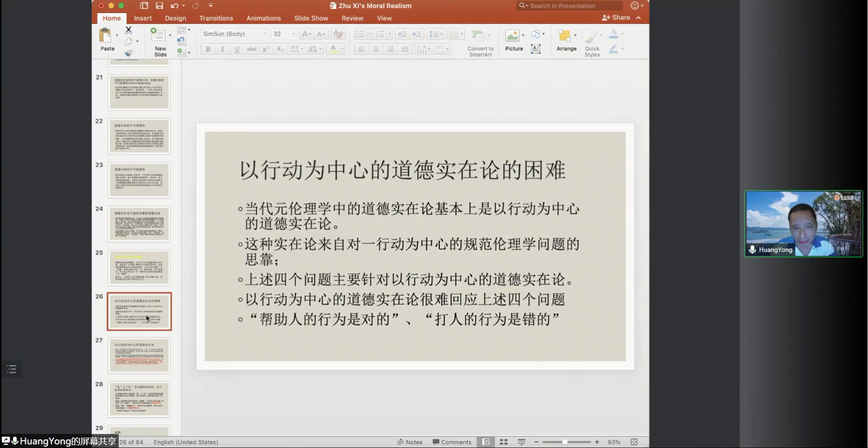
Task: Click the Insert Picture icon
Action: [512, 35]
